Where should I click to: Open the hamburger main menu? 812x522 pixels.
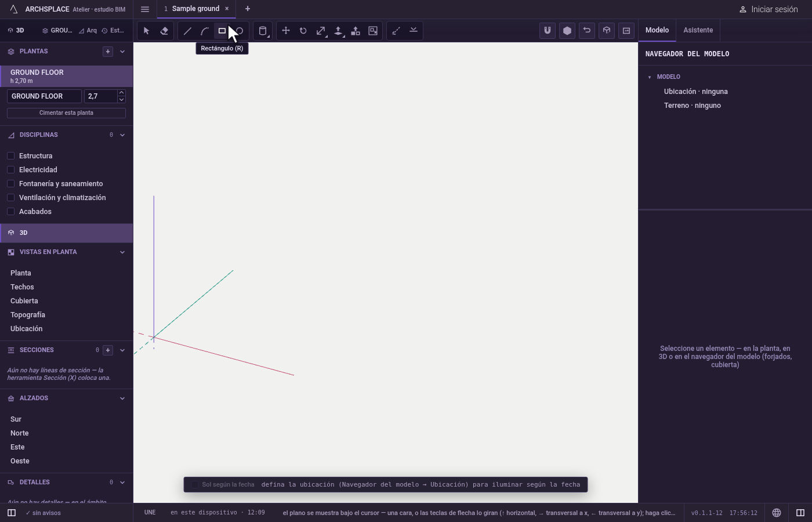tap(145, 9)
